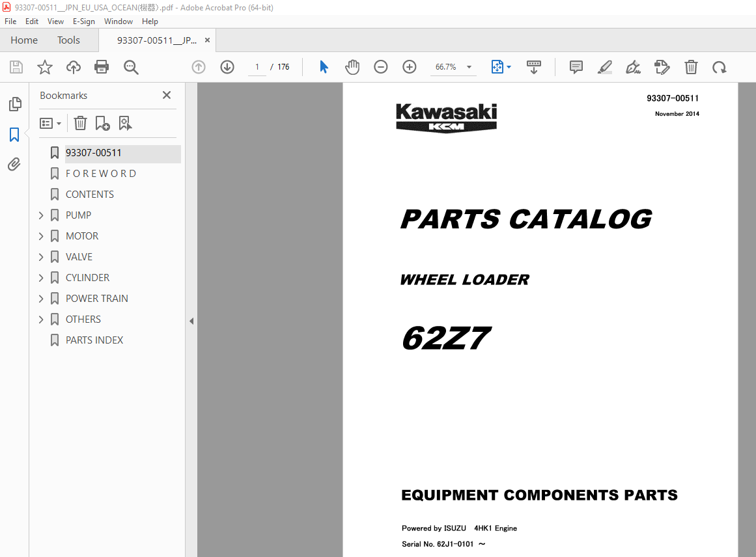Click the cloud upload share icon
The width and height of the screenshot is (756, 557).
(x=74, y=67)
